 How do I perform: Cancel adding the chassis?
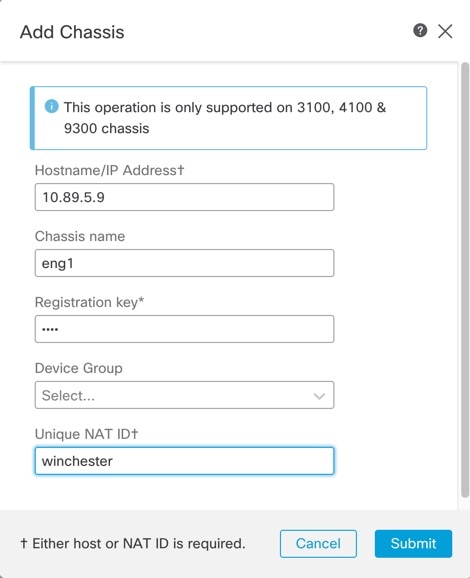[318, 543]
